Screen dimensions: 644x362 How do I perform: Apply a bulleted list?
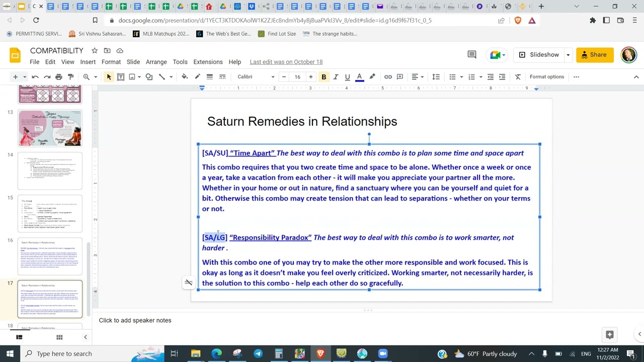click(x=452, y=77)
